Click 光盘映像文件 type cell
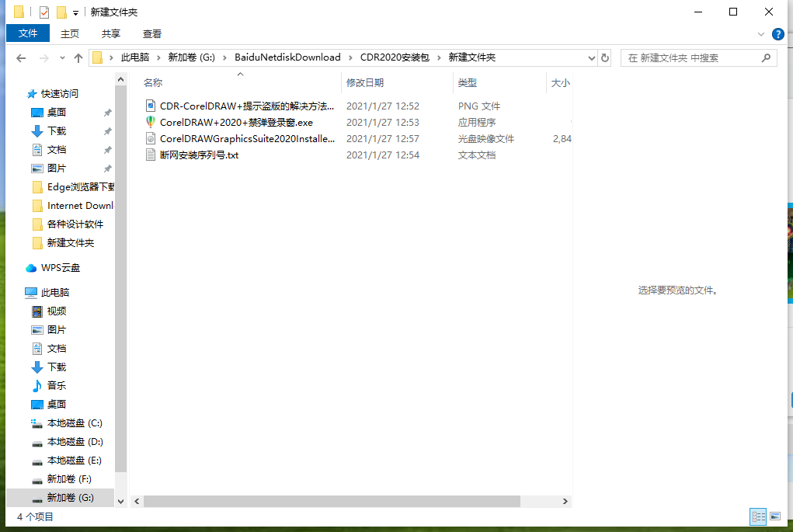793x532 pixels. [x=486, y=138]
